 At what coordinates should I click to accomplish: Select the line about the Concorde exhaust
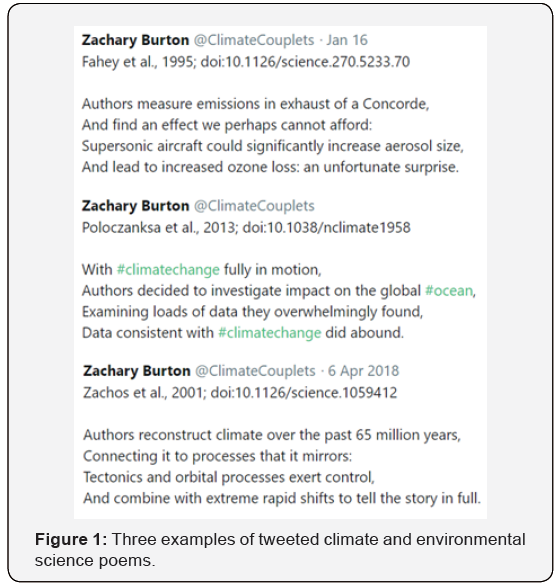[255, 104]
